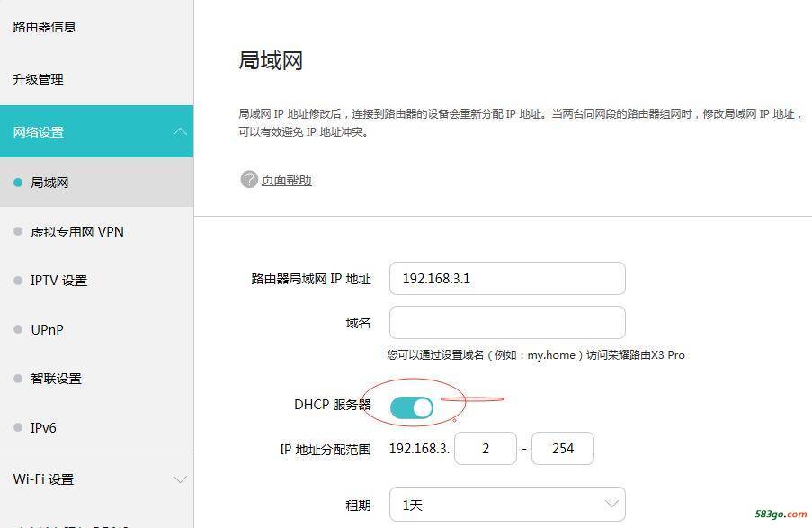Click the 192.168.3. address prefix text

point(419,448)
